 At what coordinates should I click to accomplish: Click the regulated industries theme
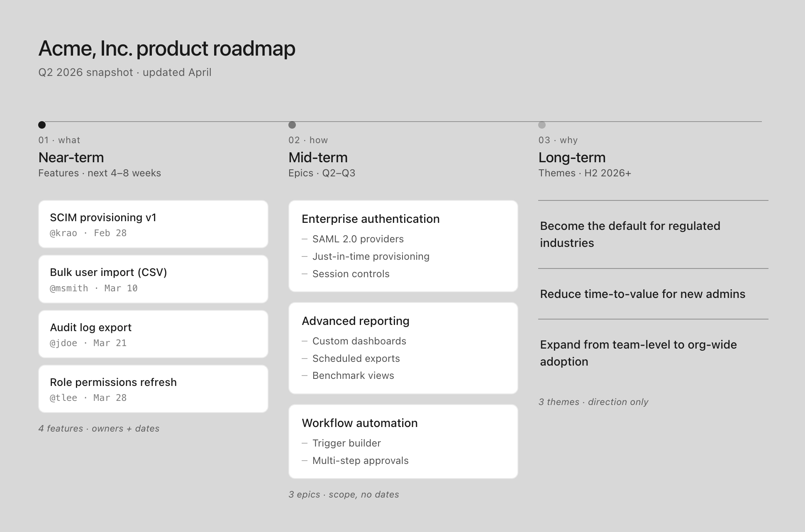pyautogui.click(x=630, y=234)
